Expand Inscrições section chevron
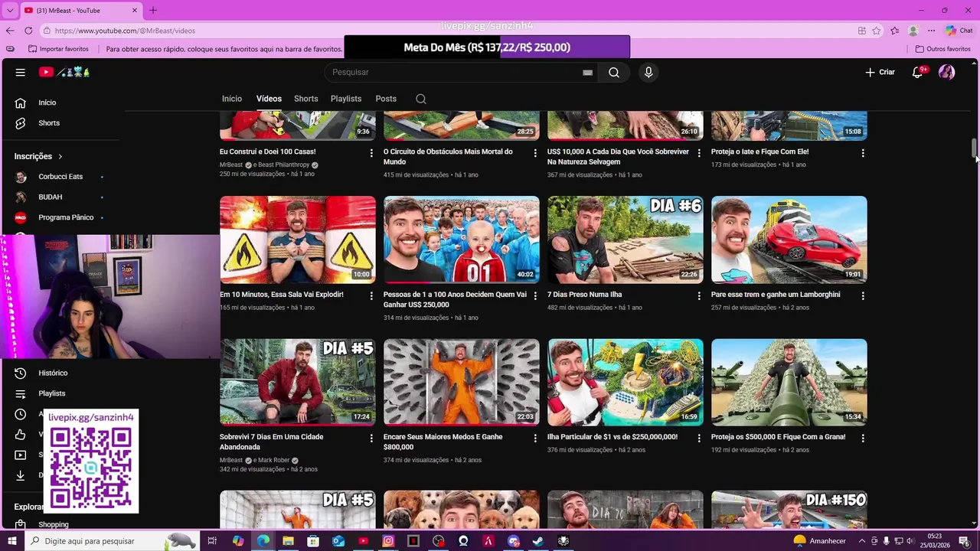 [60, 156]
